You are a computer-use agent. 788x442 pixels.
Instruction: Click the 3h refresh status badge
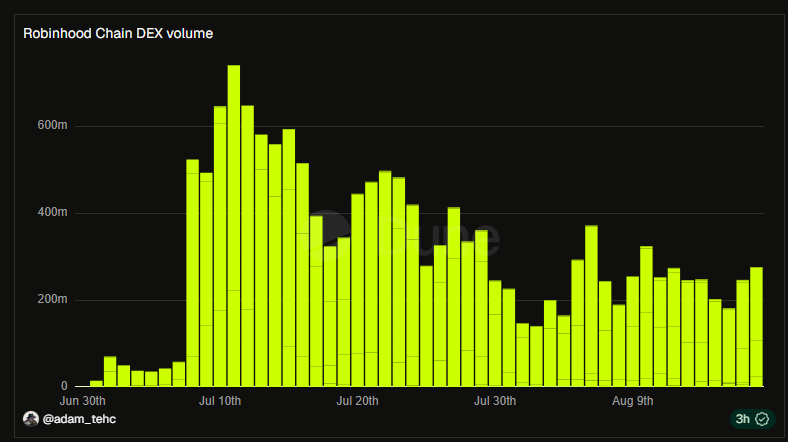coord(752,419)
